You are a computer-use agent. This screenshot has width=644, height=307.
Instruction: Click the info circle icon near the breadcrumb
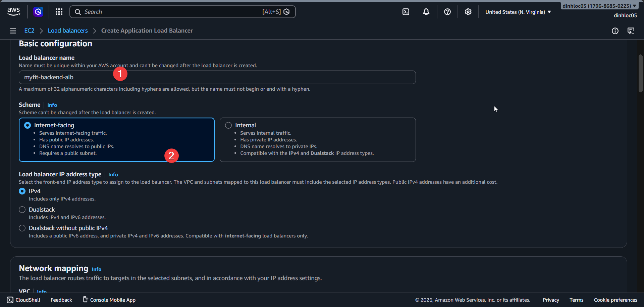point(615,31)
